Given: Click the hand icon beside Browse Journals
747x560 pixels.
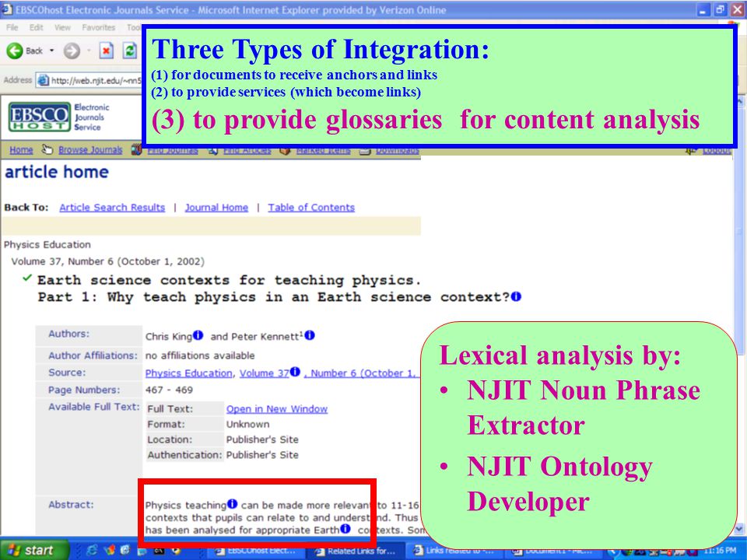Looking at the screenshot, I should coord(47,149).
